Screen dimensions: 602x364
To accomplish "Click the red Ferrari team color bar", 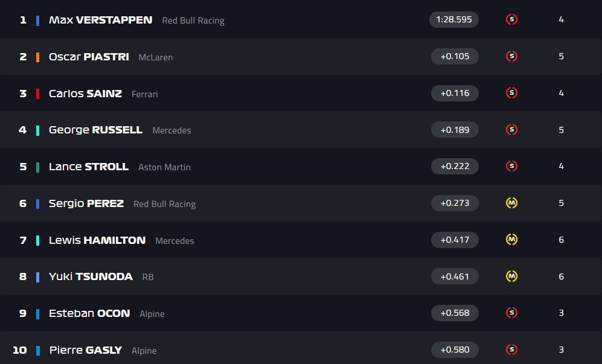I will tap(37, 94).
